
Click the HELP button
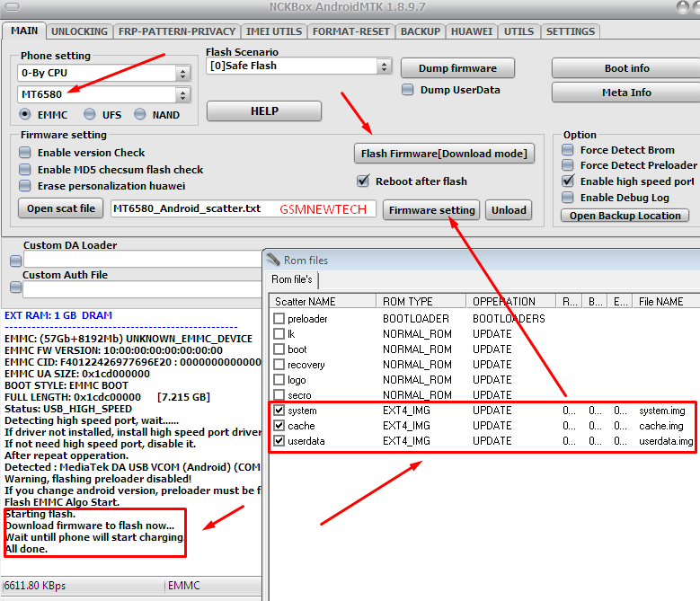tap(264, 110)
